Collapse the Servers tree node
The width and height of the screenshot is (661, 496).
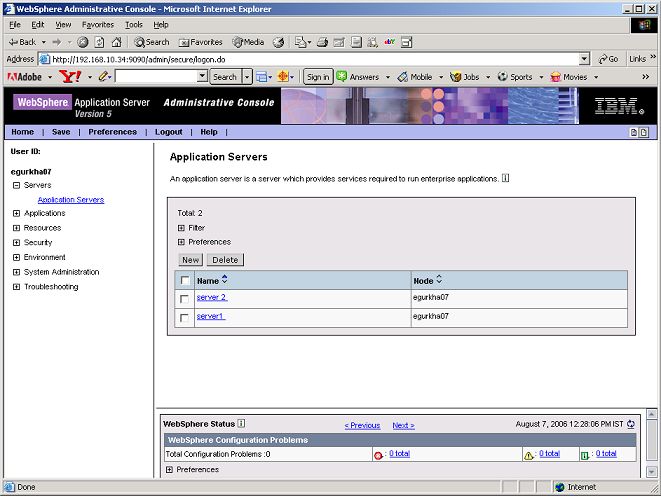(x=16, y=185)
